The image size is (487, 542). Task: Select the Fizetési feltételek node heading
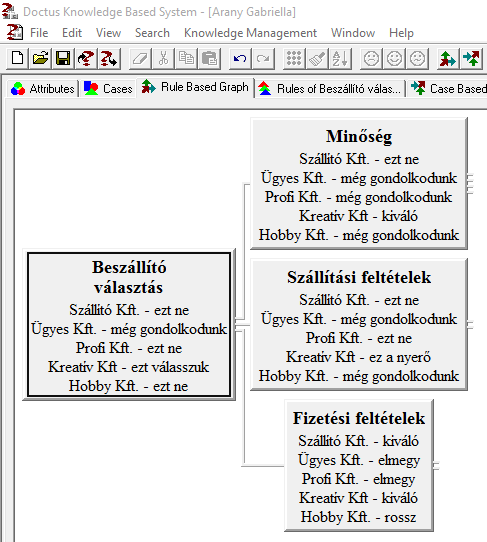pos(359,418)
